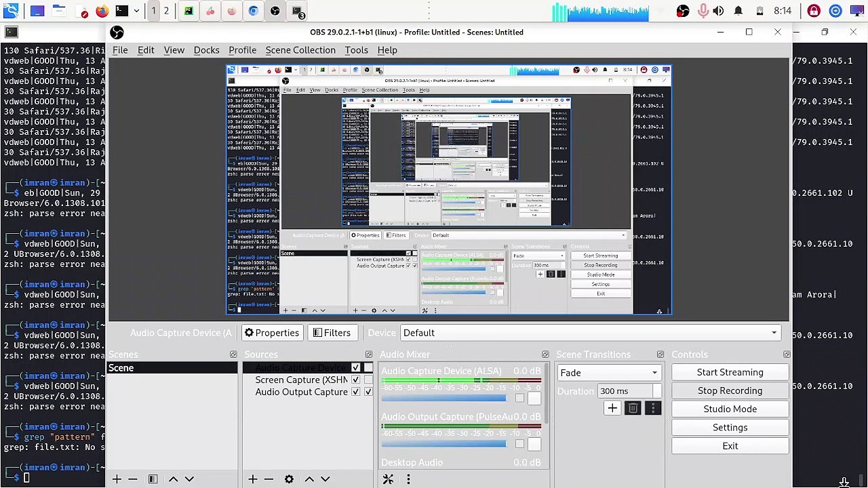Expand the terminal launcher dropdown arrow in top panel

click(136, 11)
